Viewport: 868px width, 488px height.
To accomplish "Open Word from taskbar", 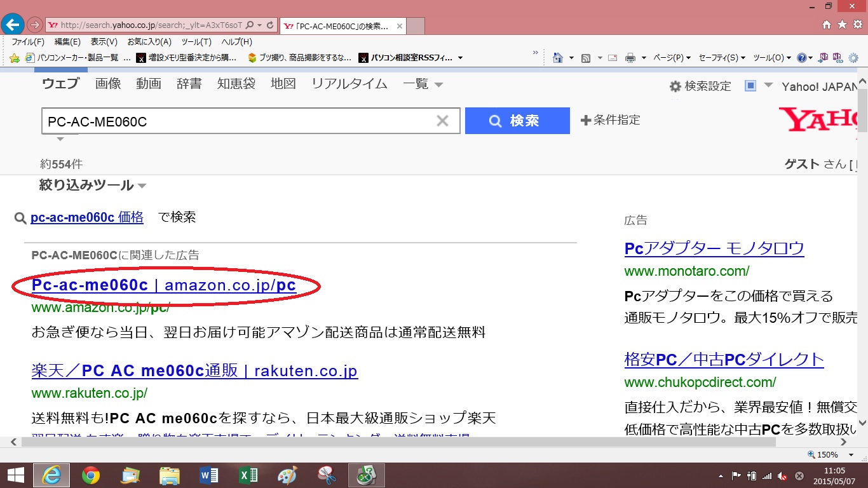I will 209,475.
